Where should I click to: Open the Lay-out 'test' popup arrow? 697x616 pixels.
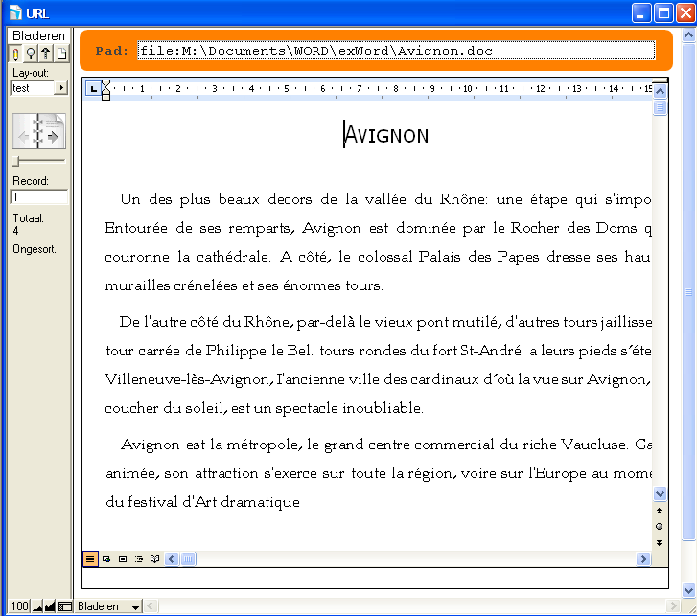click(x=61, y=88)
